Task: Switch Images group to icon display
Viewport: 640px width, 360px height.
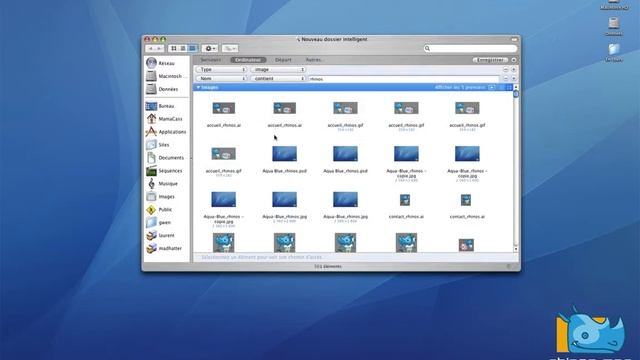Action: coord(509,87)
